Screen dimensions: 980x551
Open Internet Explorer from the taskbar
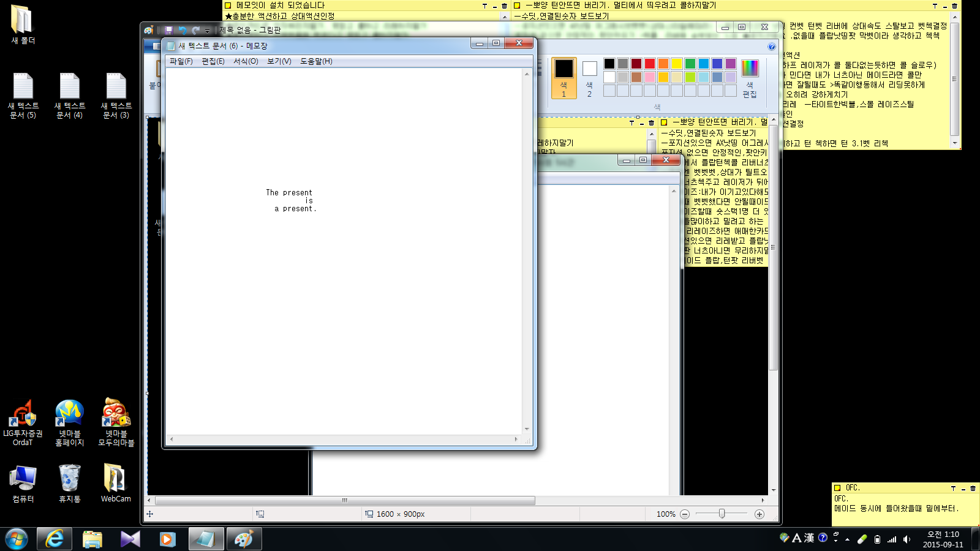click(x=55, y=539)
